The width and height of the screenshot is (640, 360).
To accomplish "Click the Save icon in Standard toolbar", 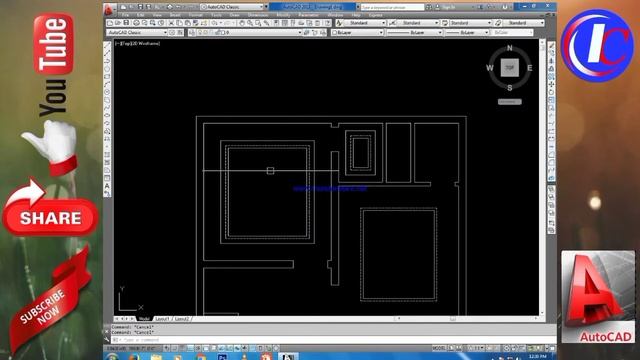I will tap(126, 23).
